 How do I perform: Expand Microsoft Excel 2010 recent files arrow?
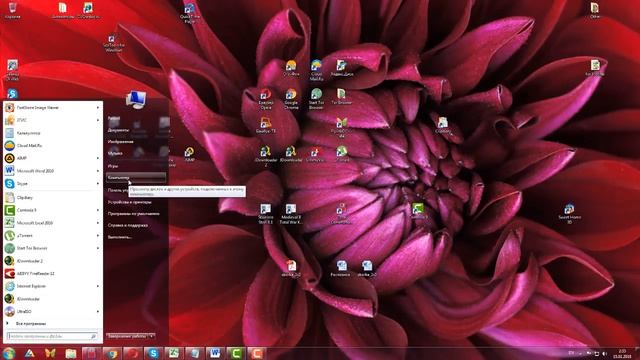(98, 223)
